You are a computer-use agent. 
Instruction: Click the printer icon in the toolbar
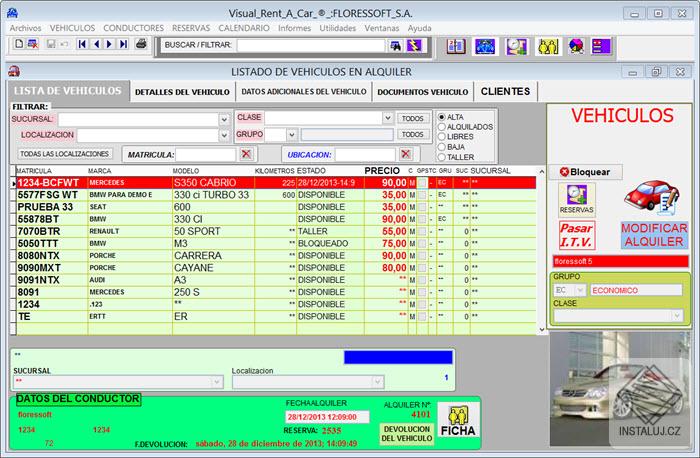tap(141, 45)
